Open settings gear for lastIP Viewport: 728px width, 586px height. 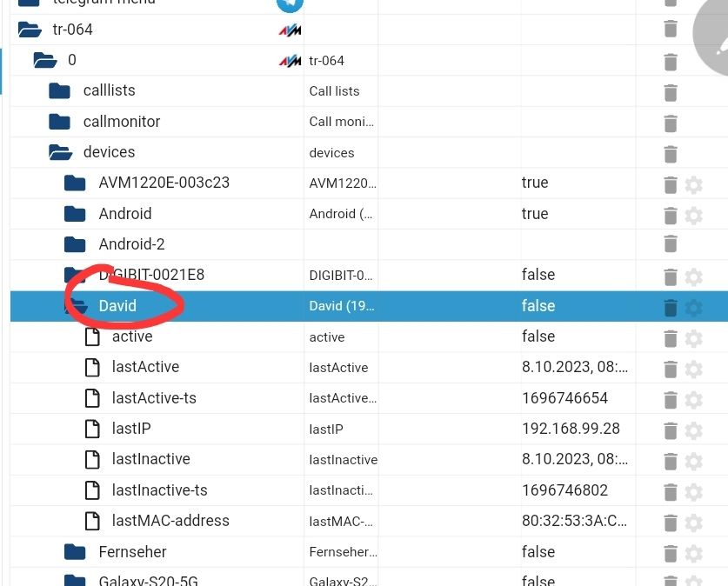click(x=693, y=430)
